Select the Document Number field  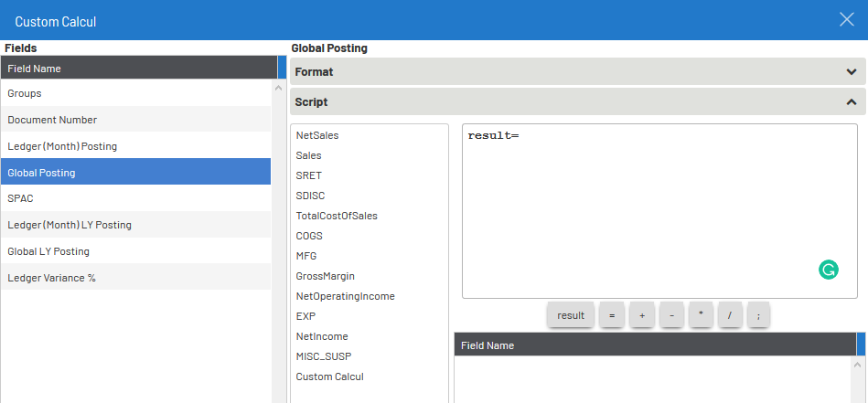coord(135,120)
